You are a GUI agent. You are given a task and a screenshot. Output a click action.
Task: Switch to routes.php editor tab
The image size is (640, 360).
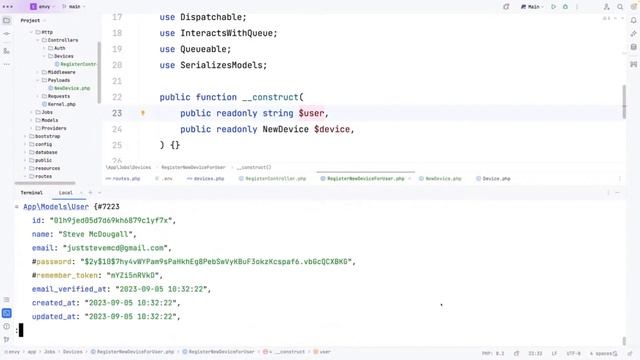(x=123, y=179)
